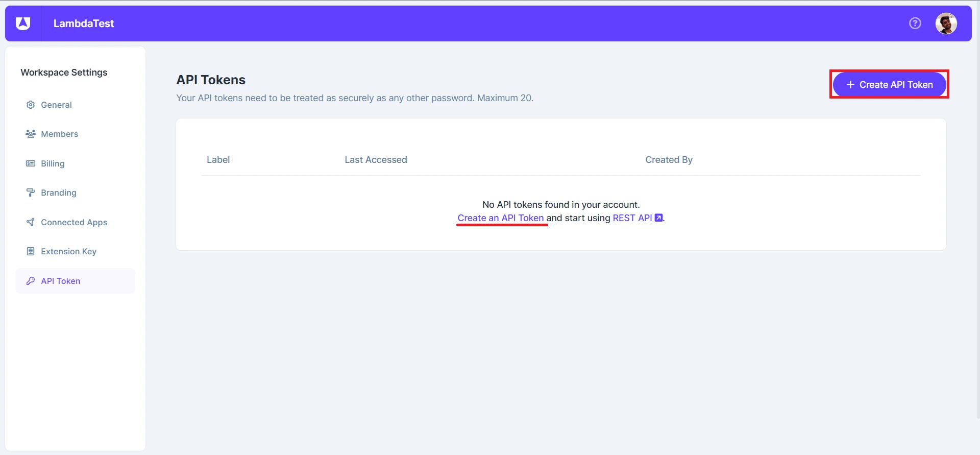Open the help question mark icon
Screen dimensions: 980x455
click(x=915, y=23)
